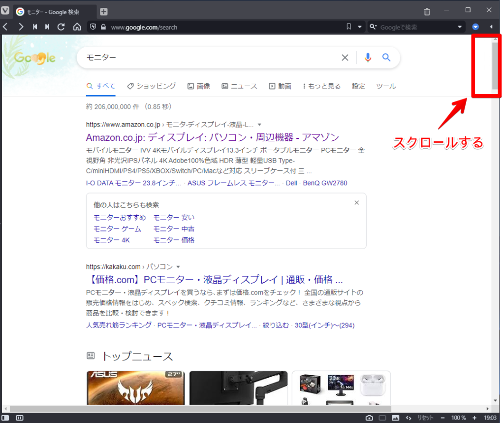Bookmark this page
This screenshot has height=423, width=504.
pyautogui.click(x=349, y=27)
